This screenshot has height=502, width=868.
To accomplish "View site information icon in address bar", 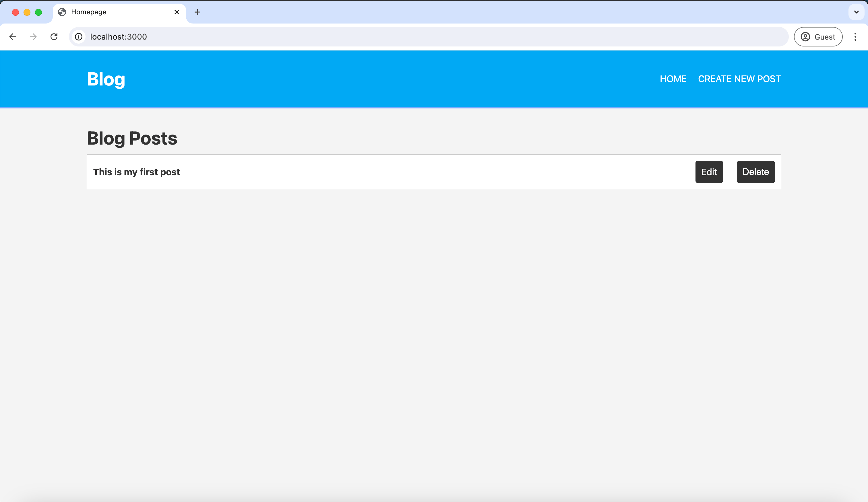I will (79, 37).
